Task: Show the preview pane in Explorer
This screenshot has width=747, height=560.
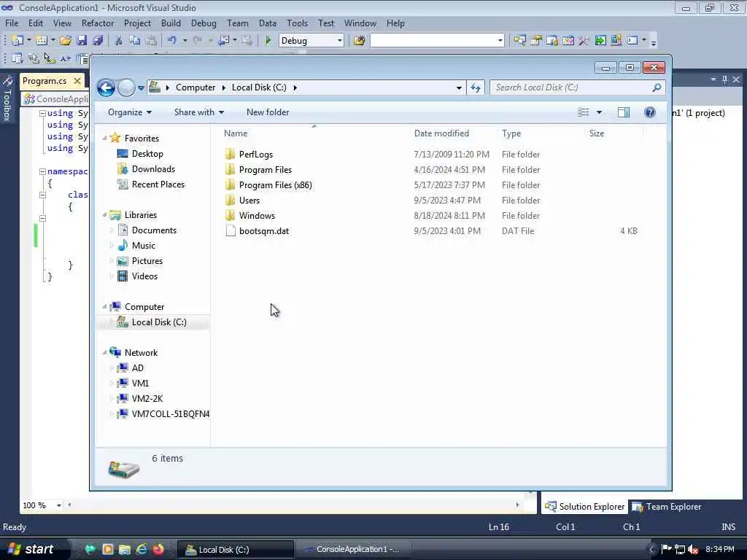Action: pos(624,112)
